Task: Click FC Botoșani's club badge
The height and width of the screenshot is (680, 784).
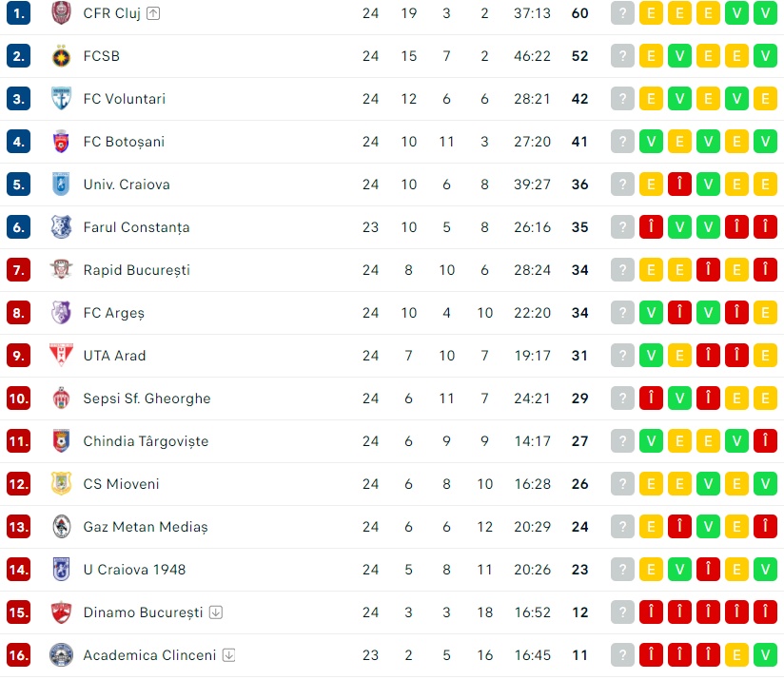Action: click(61, 142)
